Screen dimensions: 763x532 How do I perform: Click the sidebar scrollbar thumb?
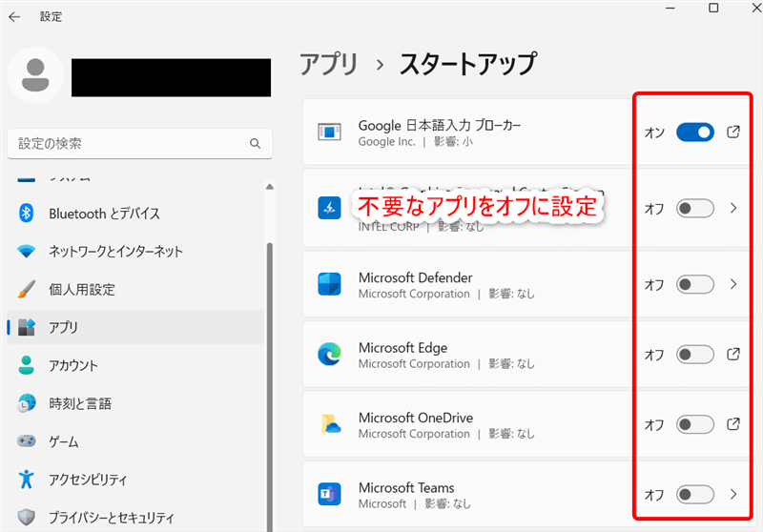(270, 387)
